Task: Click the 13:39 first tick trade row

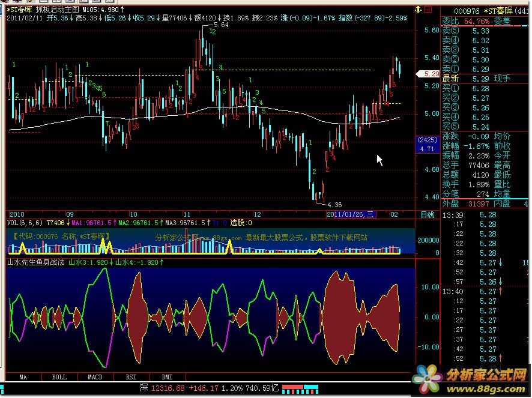Action: click(x=486, y=215)
